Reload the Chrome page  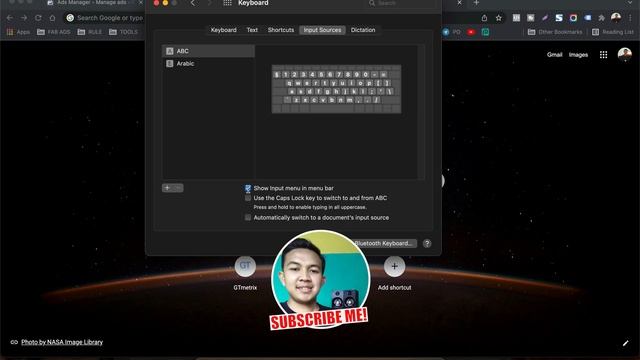pyautogui.click(x=38, y=18)
